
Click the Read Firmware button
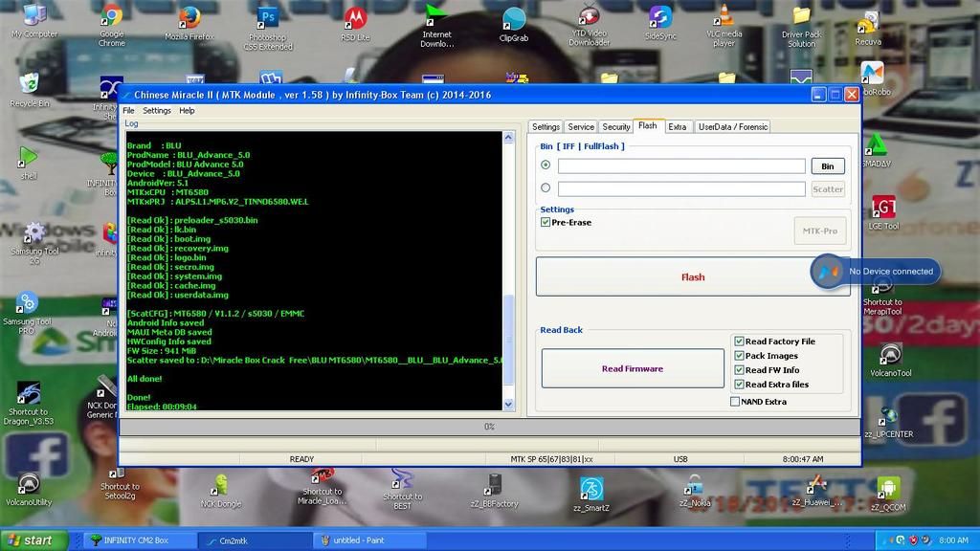click(632, 368)
